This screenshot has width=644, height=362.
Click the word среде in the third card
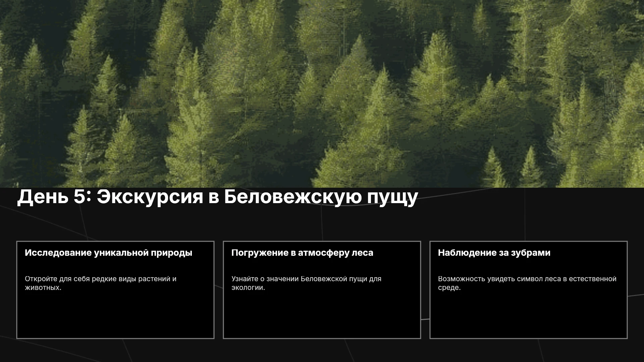tap(449, 288)
